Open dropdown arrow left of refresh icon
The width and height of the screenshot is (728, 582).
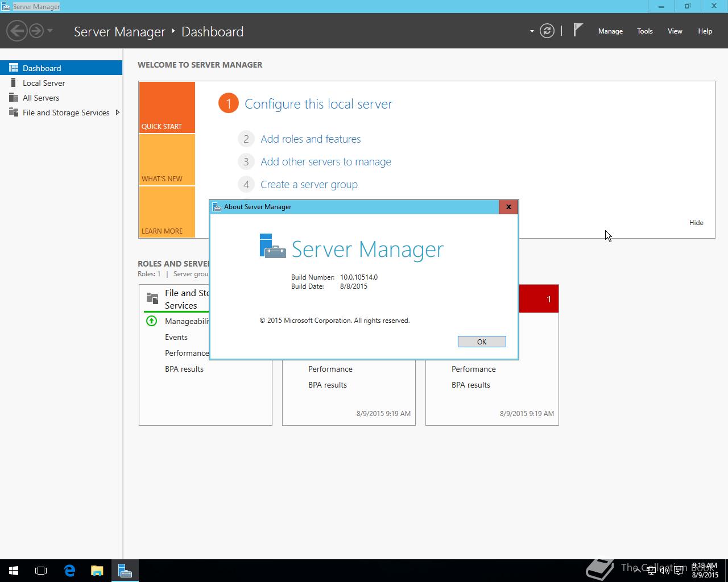(x=532, y=31)
